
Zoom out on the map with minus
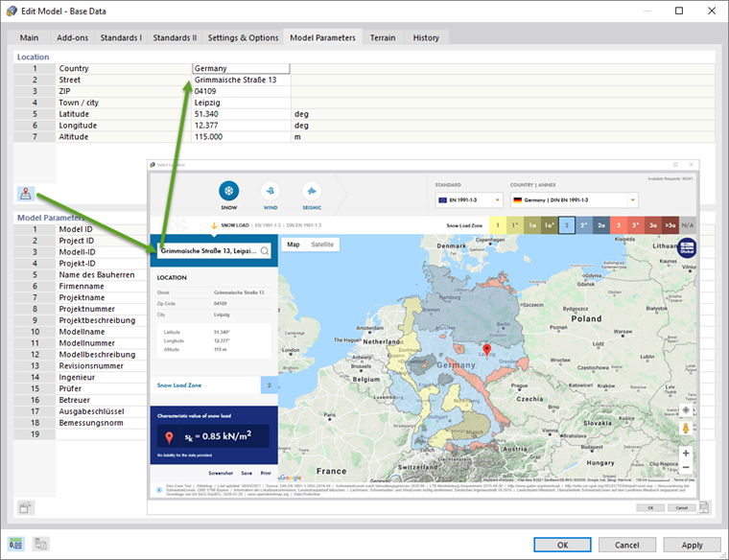click(x=686, y=467)
